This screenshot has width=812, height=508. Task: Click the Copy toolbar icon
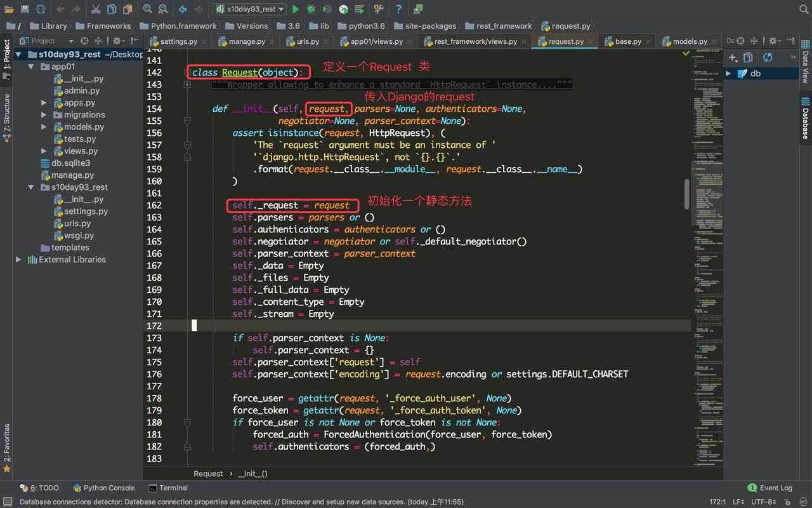pos(112,9)
